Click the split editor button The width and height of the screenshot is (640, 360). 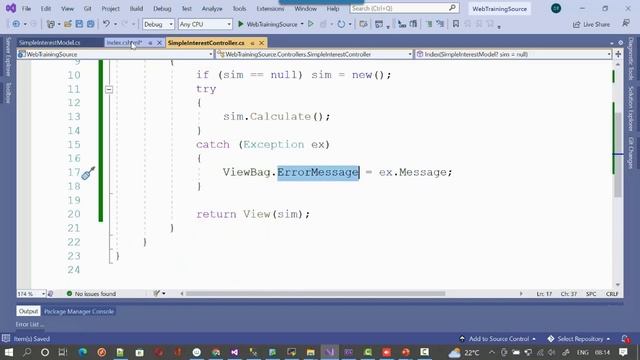click(618, 54)
